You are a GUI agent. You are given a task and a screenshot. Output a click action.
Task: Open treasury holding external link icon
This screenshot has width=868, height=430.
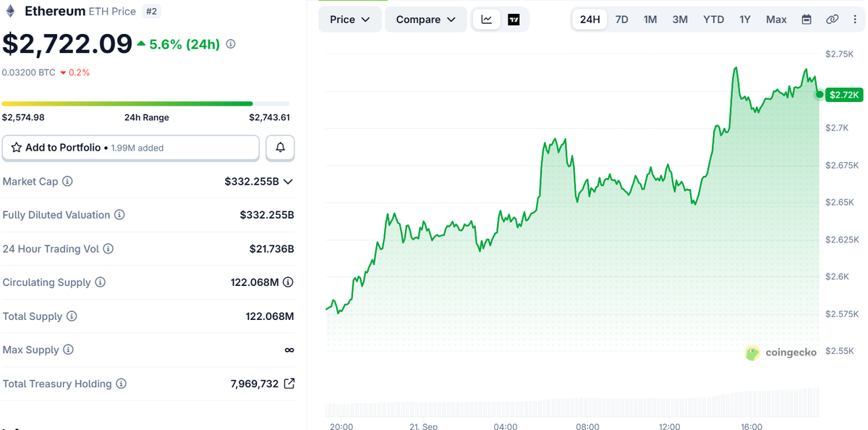(289, 384)
